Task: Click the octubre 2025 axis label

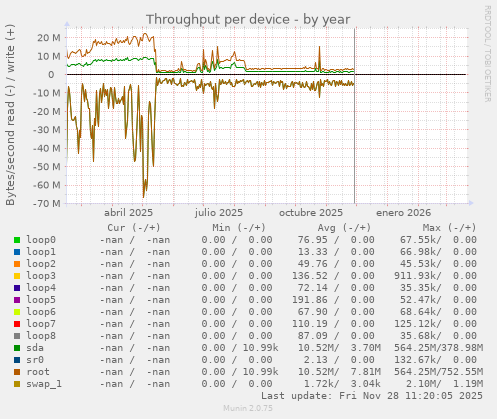Action: [311, 213]
